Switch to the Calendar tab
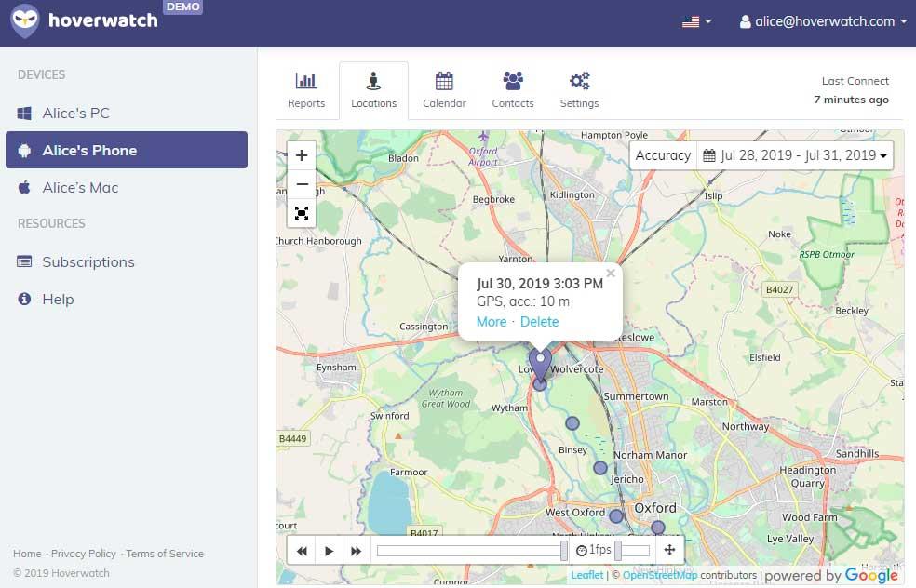Viewport: 916px width, 588px height. (x=445, y=90)
